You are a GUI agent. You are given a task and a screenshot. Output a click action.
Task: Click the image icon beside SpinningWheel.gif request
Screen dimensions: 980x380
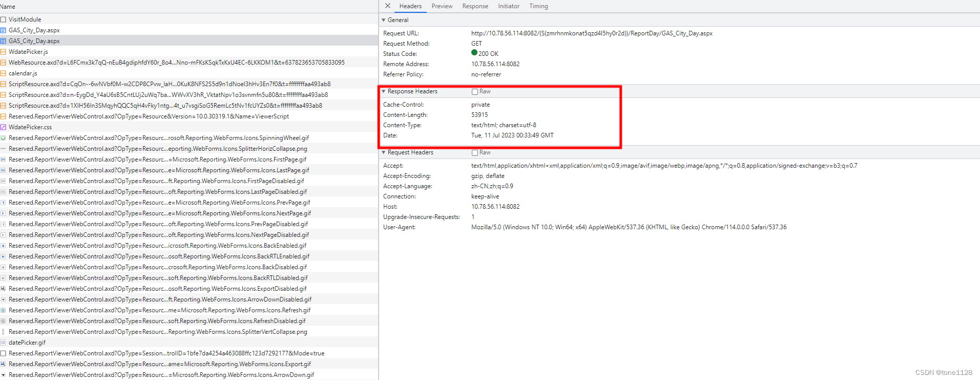(3, 138)
